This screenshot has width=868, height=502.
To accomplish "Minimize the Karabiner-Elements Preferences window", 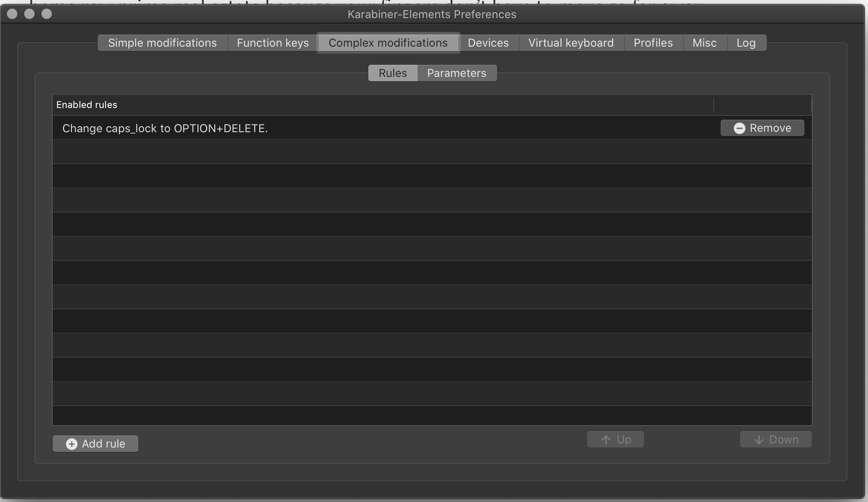I will (x=29, y=14).
